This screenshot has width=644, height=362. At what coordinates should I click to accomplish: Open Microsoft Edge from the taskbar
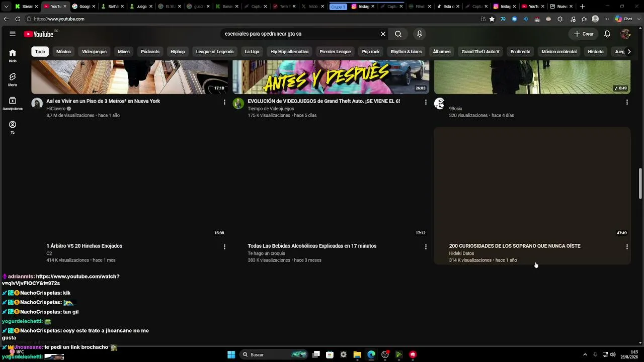tap(371, 354)
